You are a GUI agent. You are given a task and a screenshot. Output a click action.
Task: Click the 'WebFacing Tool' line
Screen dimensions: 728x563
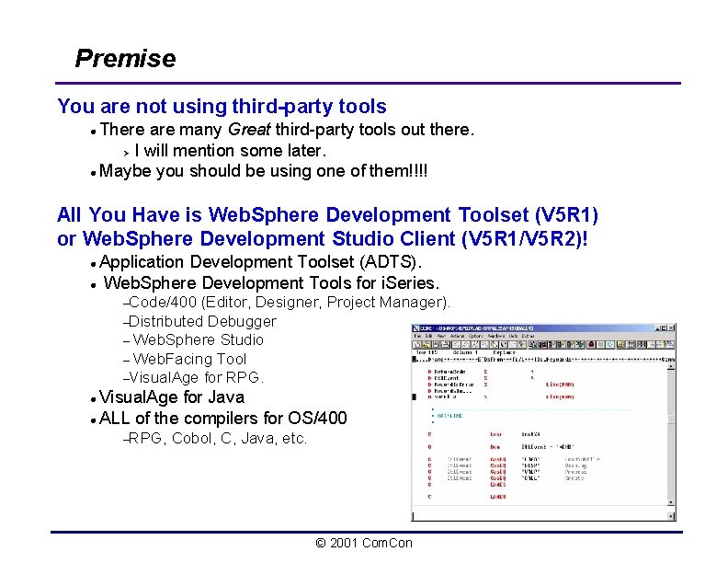pyautogui.click(x=189, y=359)
